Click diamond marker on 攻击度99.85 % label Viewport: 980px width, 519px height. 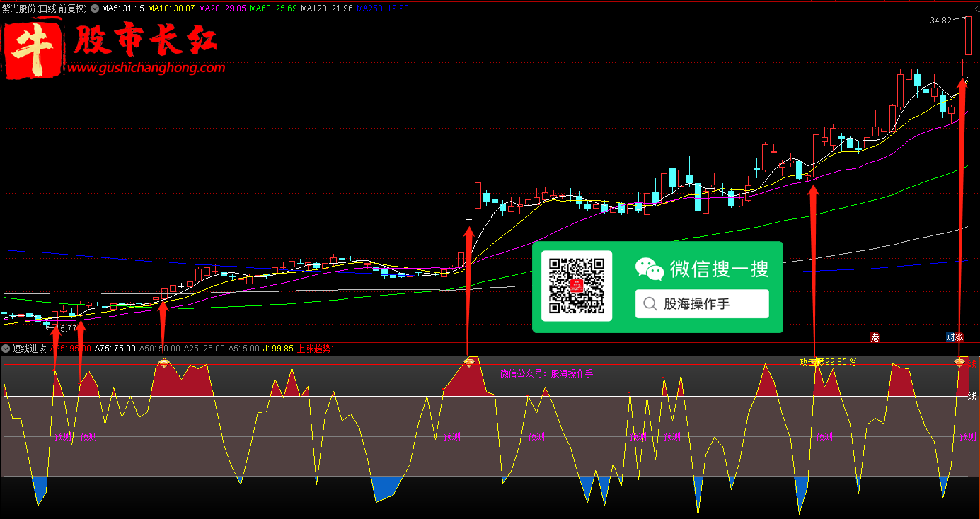point(817,363)
